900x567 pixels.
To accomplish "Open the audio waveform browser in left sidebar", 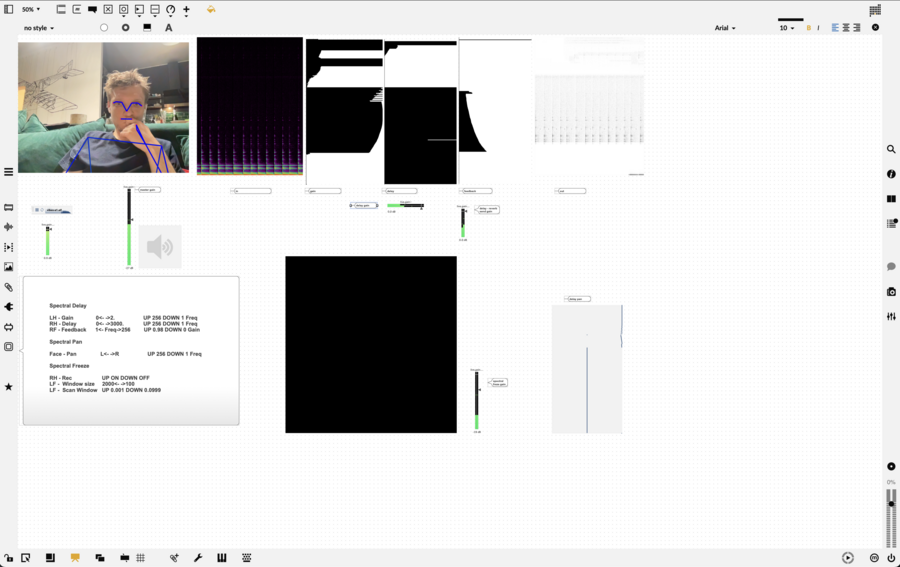I will coord(9,227).
